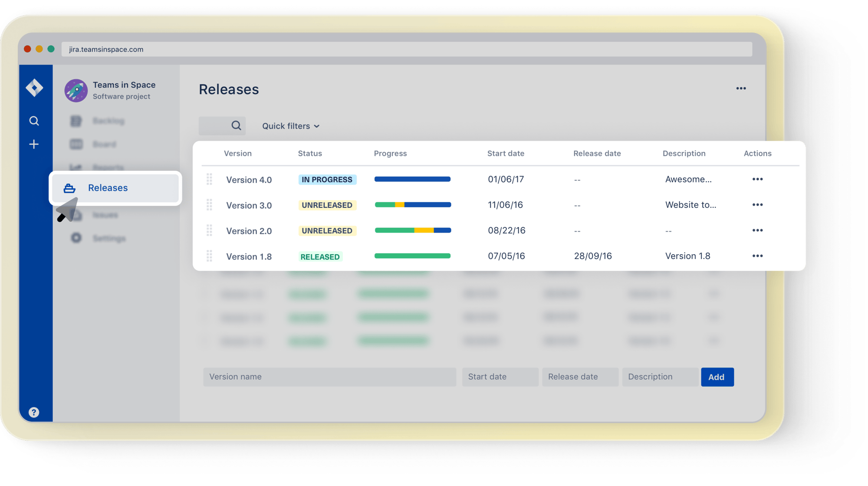Click the RELEASED status badge

[320, 257]
